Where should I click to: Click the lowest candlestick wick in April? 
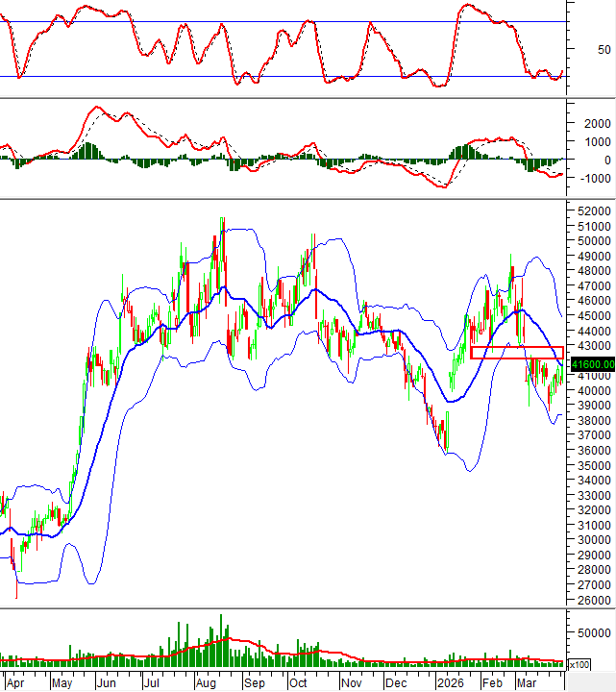click(16, 597)
